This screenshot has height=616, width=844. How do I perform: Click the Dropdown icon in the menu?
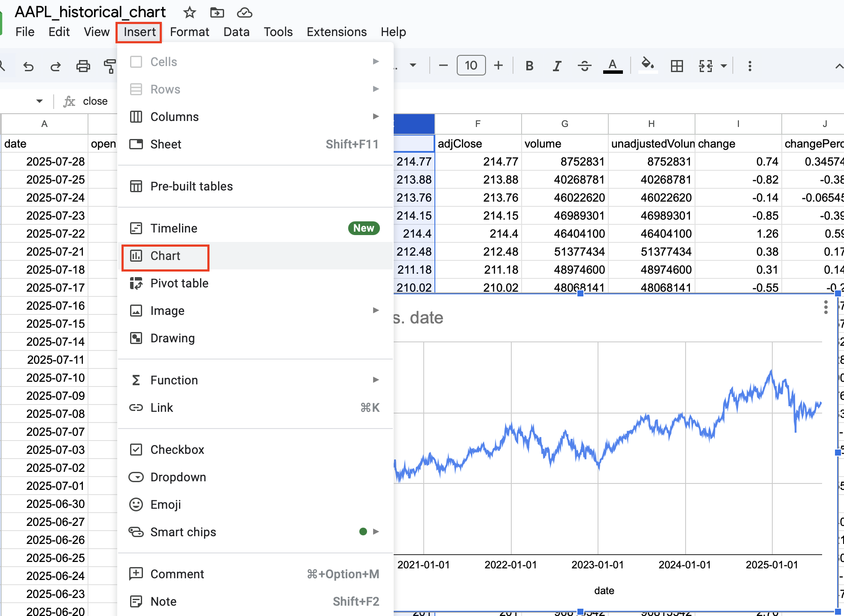point(136,477)
